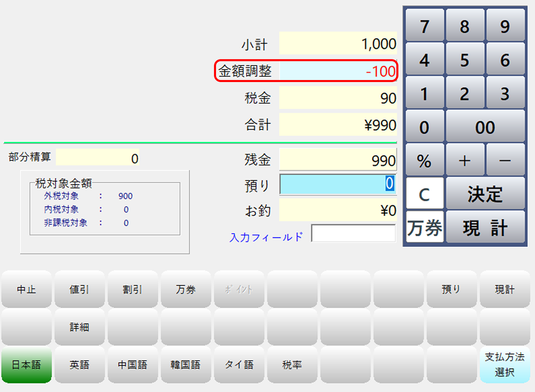This screenshot has width=535, height=392.
Task: Open 詳細 details button
Action: [79, 327]
